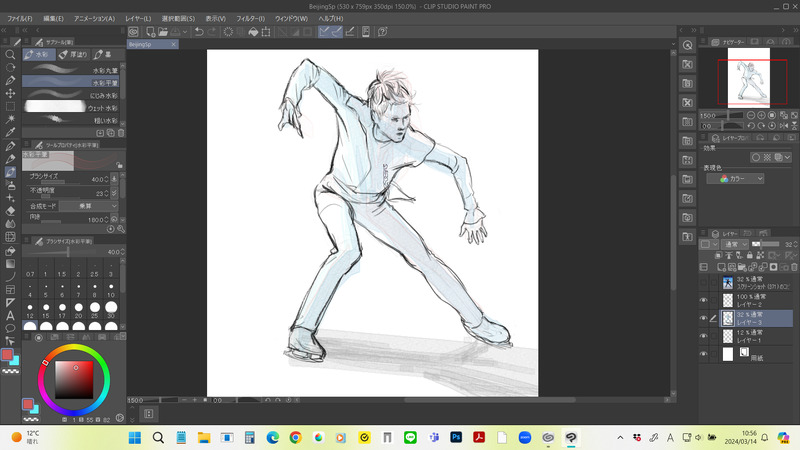Image resolution: width=800 pixels, height=450 pixels.
Task: Click the fill bucket toolbar icon
Action: coord(252,32)
